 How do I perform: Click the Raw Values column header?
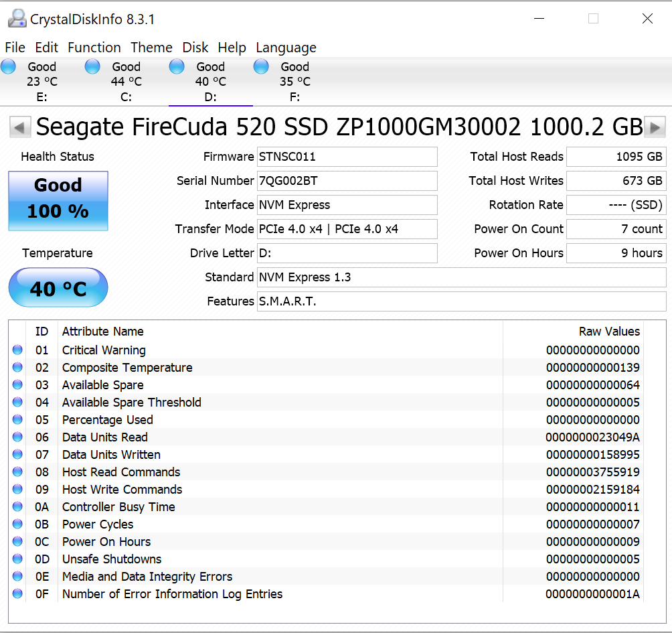[x=609, y=332]
